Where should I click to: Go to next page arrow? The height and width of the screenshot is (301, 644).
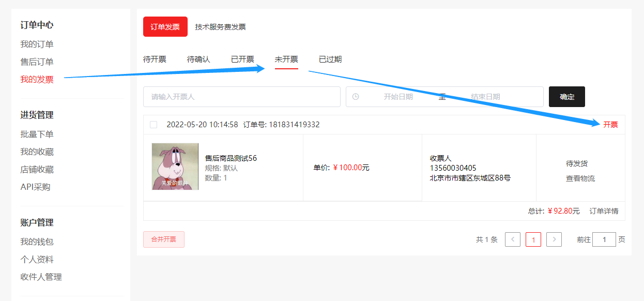[554, 239]
